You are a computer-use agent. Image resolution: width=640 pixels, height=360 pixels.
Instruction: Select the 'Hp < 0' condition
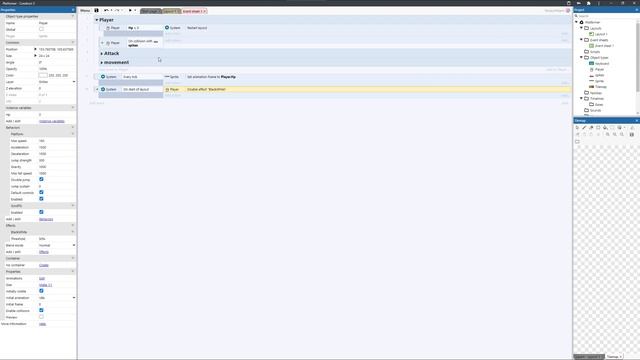[x=144, y=28]
